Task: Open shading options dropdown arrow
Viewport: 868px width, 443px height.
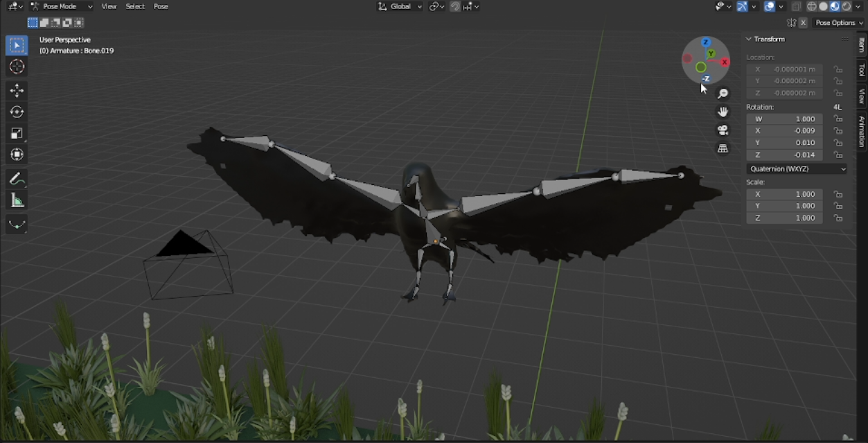Action: 858,6
